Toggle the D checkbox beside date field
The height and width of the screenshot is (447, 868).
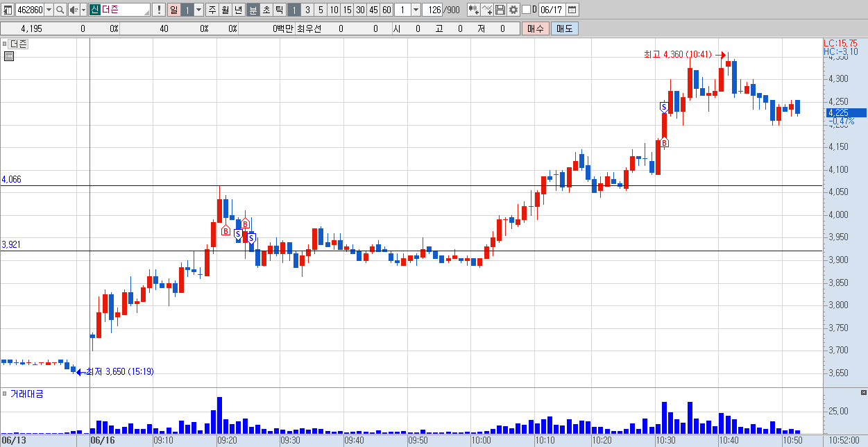click(x=526, y=10)
